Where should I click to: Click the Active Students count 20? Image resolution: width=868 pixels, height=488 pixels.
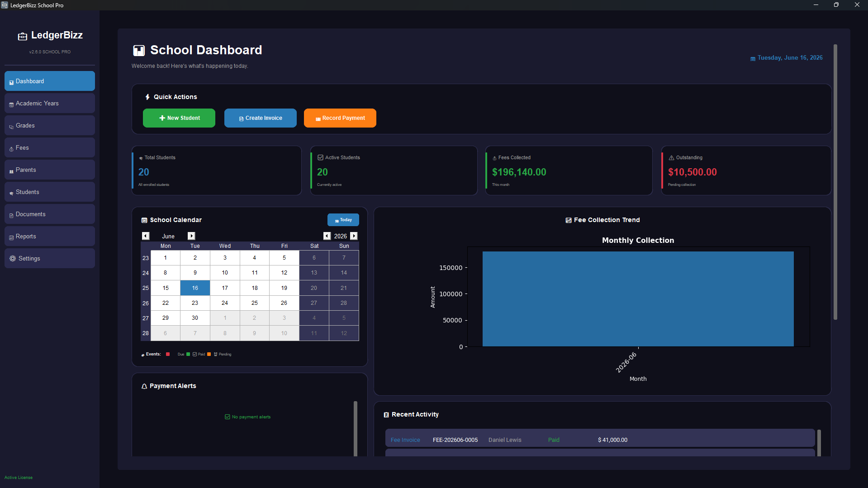pyautogui.click(x=323, y=172)
